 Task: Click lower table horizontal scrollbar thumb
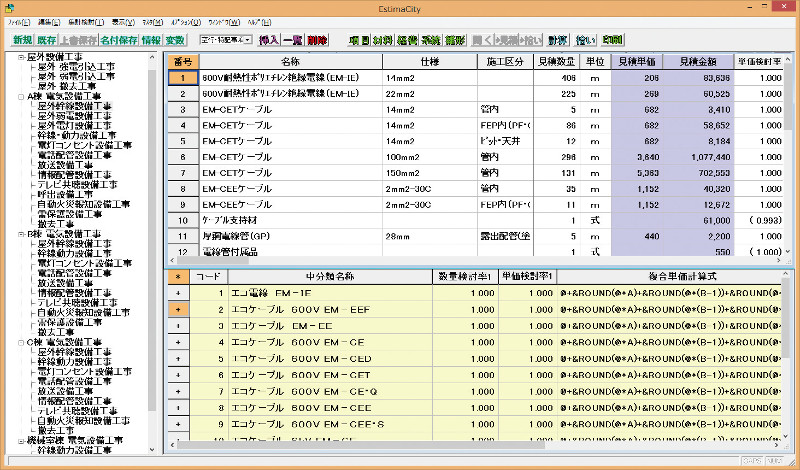pyautogui.click(x=361, y=445)
